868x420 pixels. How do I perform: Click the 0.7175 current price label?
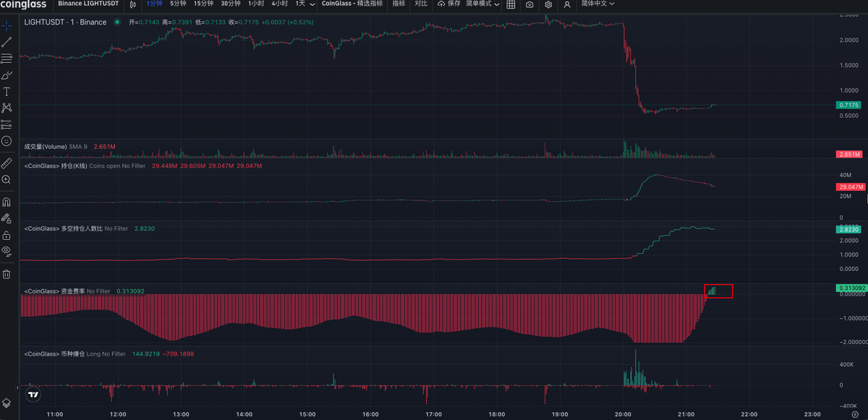(x=848, y=105)
